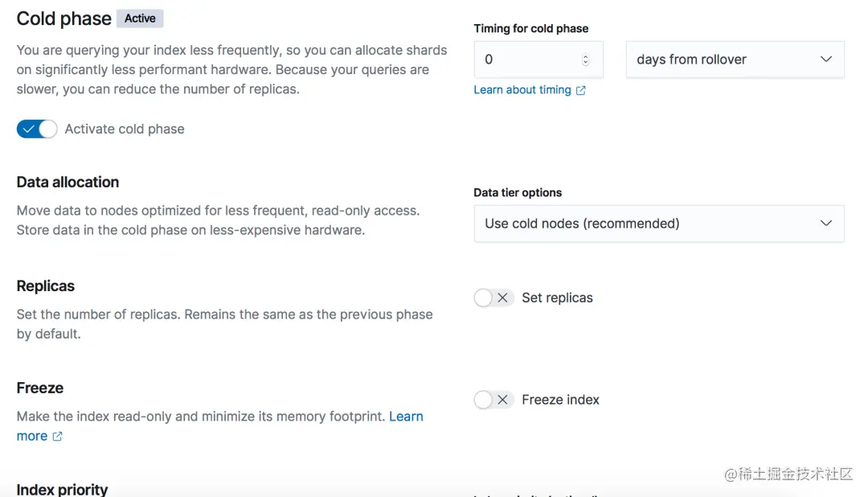
Task: Enable the Set replicas switch
Action: point(493,298)
